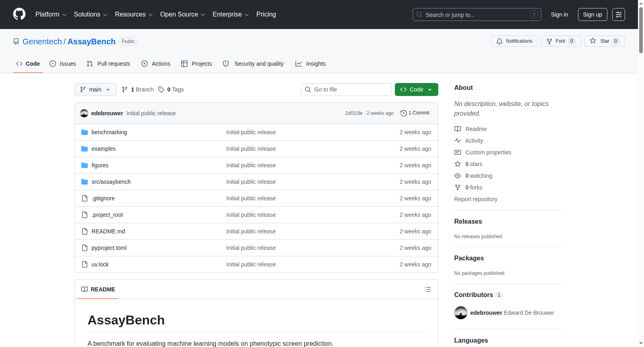The image size is (644, 347).
Task: Open the Packages section heading link
Action: (469, 258)
